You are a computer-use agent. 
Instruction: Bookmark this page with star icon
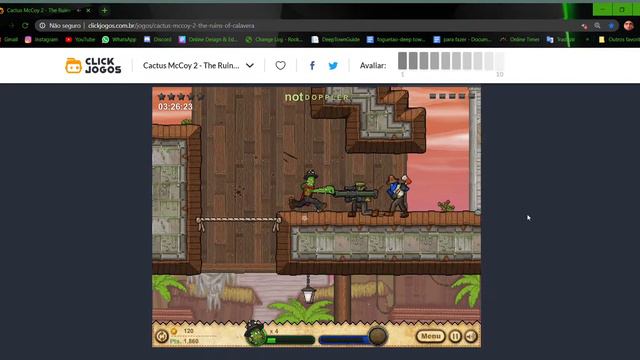[x=611, y=26]
